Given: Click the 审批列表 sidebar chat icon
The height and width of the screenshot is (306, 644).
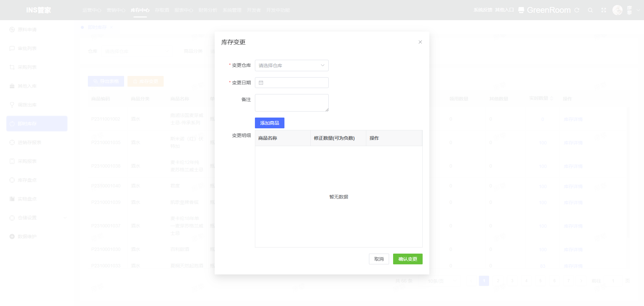Looking at the screenshot, I should [12, 48].
